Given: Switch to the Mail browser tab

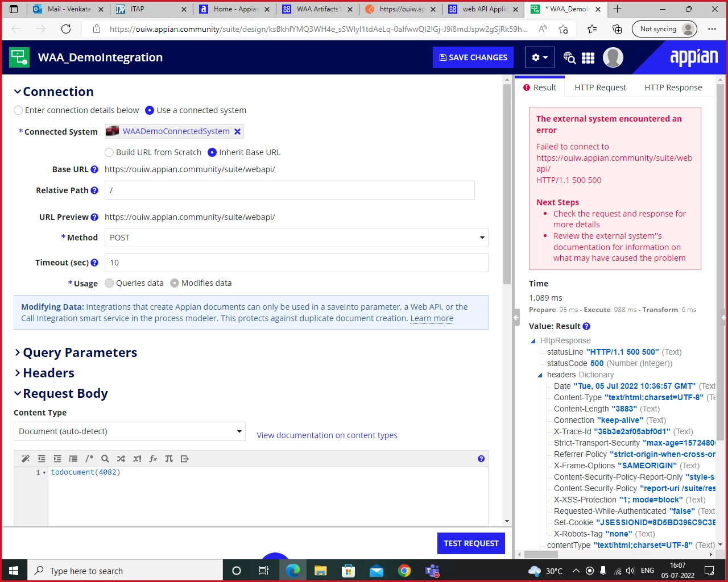Looking at the screenshot, I should pos(69,9).
